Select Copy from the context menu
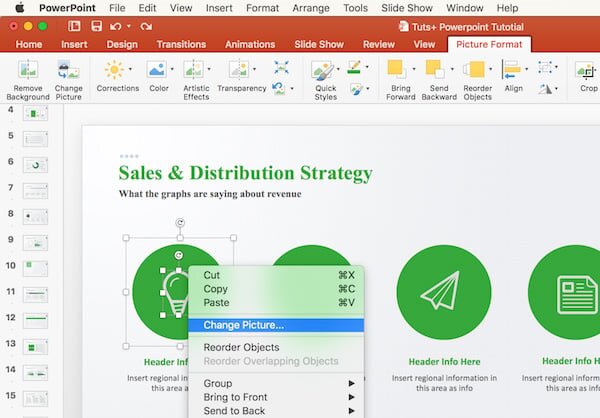The width and height of the screenshot is (600, 418). (215, 289)
